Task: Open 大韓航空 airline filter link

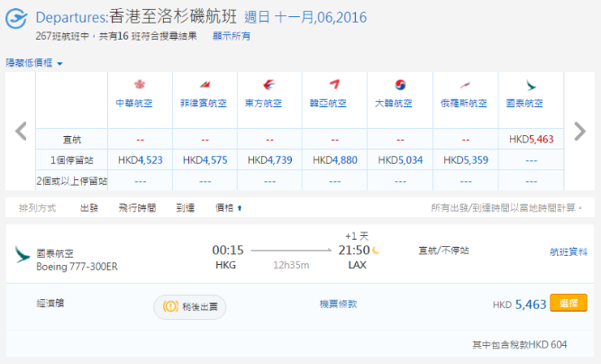Action: [x=393, y=103]
